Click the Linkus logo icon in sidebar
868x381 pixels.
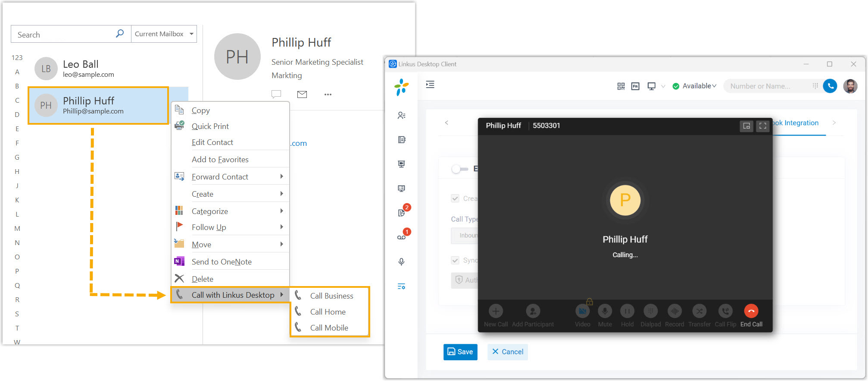click(401, 87)
